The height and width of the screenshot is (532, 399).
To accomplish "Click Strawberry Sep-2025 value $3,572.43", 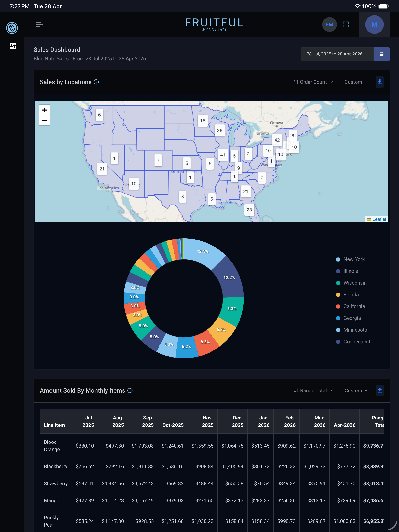I will (143, 484).
